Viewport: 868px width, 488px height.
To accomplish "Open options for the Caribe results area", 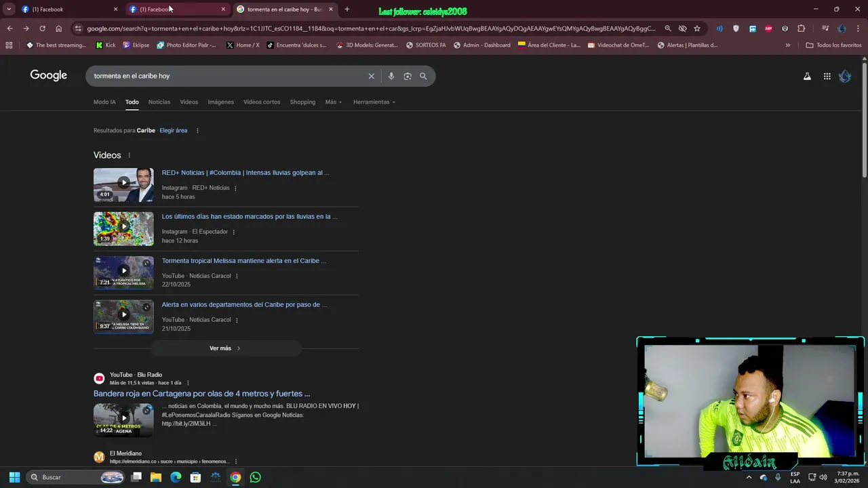I will (x=197, y=131).
